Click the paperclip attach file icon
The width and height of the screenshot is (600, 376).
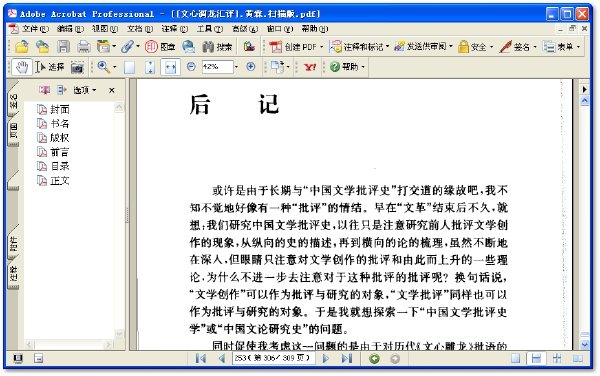coord(127,47)
